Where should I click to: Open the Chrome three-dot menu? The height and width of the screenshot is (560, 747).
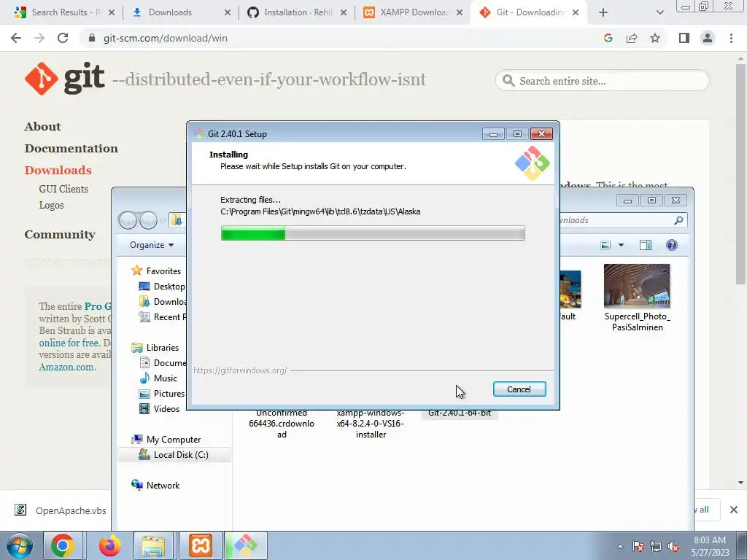[731, 38]
